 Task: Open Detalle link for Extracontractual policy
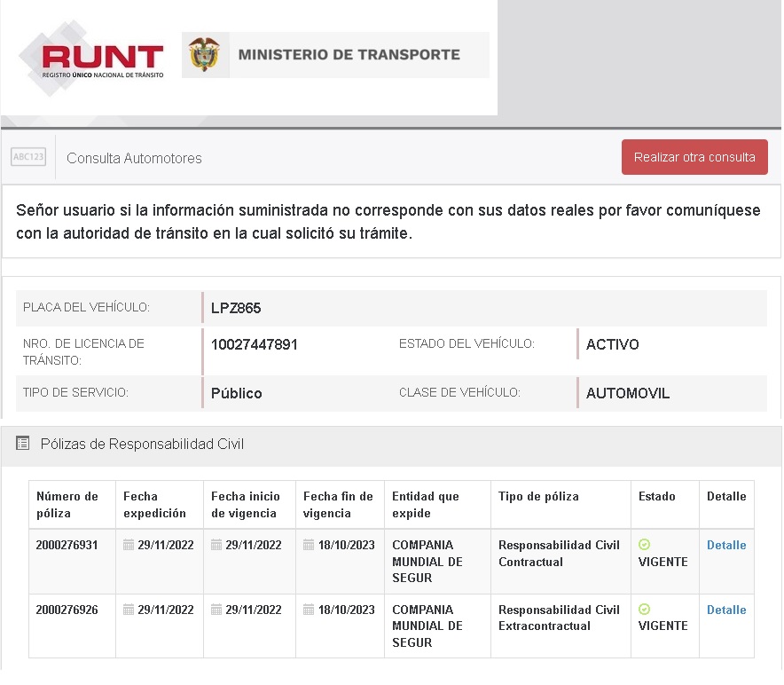click(725, 610)
